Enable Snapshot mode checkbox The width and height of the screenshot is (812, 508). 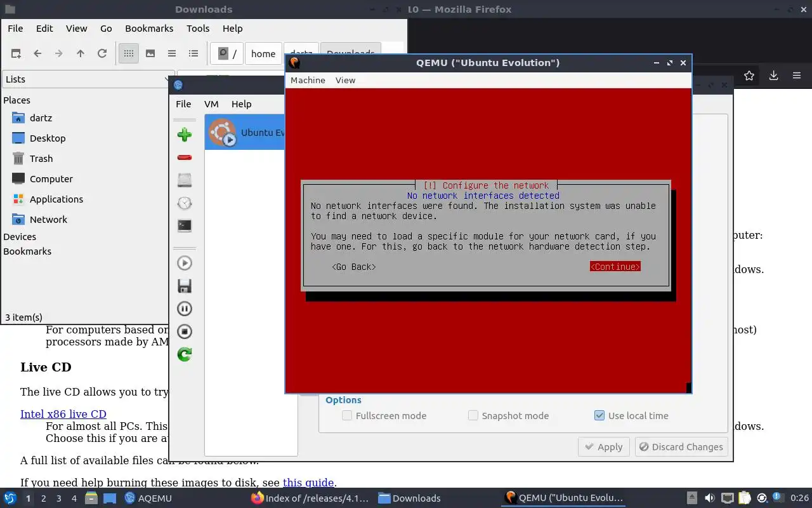pyautogui.click(x=473, y=415)
